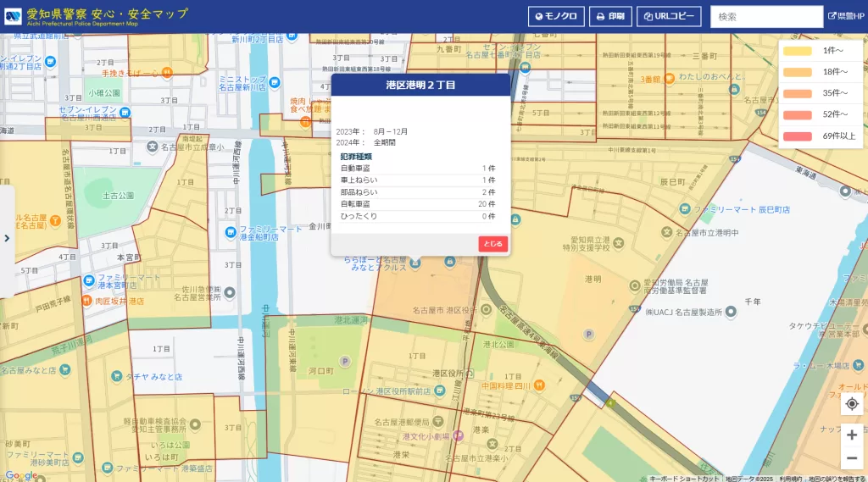Click the 小碓公園 park label

pos(104,93)
